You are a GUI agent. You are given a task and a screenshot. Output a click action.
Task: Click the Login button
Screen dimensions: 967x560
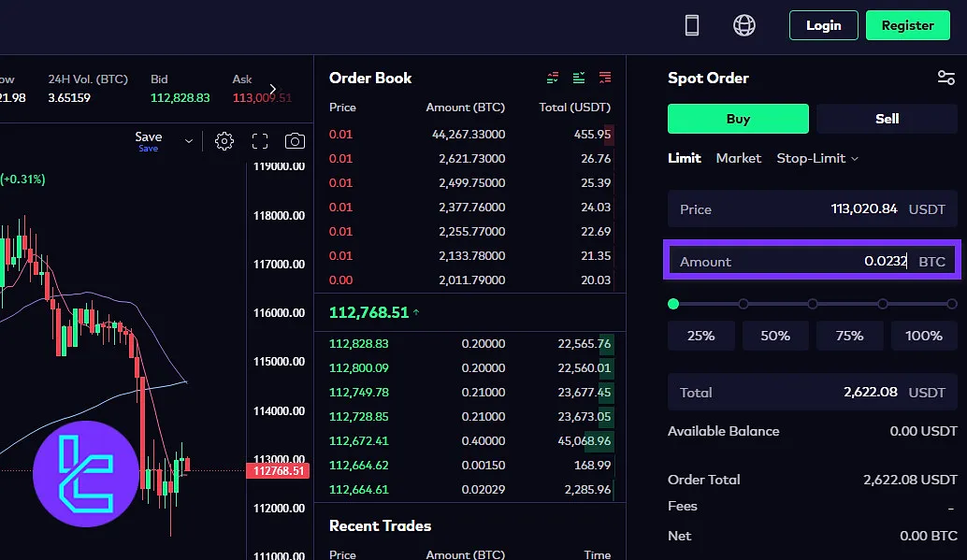click(823, 25)
